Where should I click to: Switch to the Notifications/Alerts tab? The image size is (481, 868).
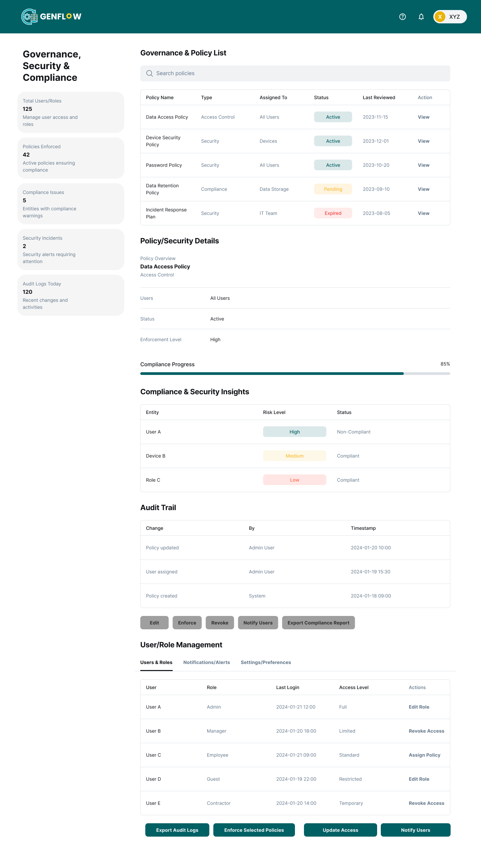pyautogui.click(x=207, y=662)
